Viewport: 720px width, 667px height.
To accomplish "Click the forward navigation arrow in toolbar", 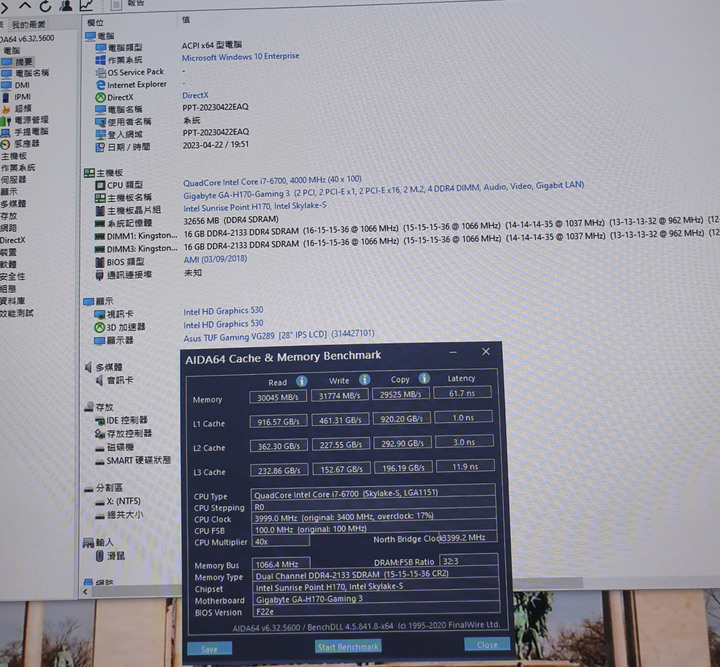I will 4,7.
